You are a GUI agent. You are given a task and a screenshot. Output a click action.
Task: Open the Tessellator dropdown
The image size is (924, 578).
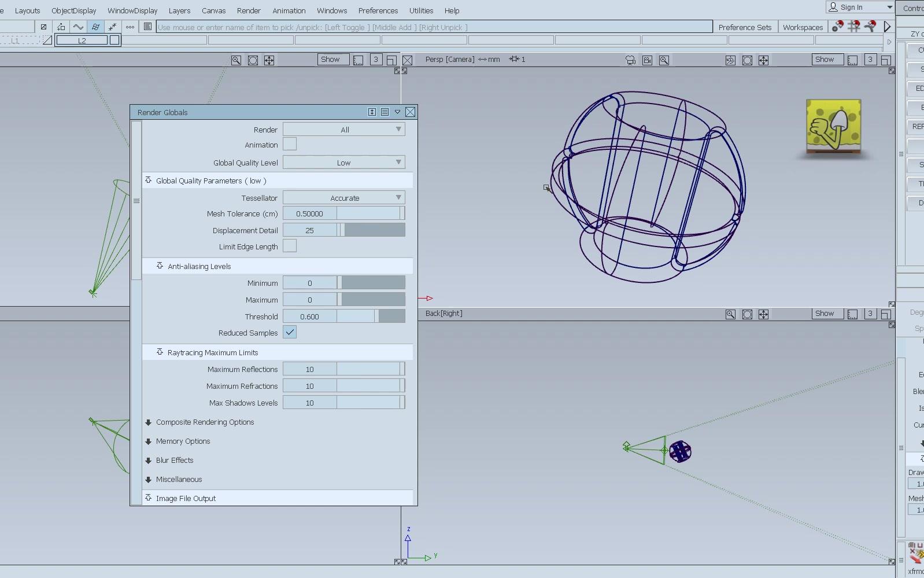343,198
